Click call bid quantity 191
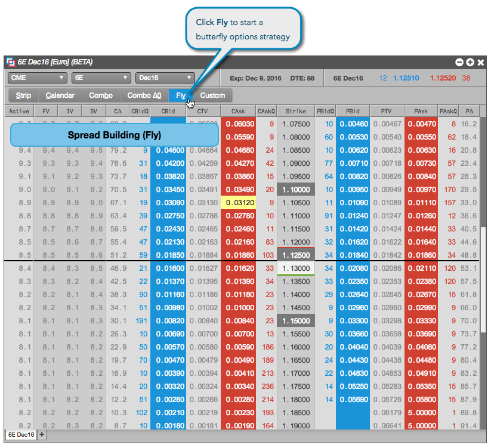Viewport: 491px width, 448px height. (141, 321)
